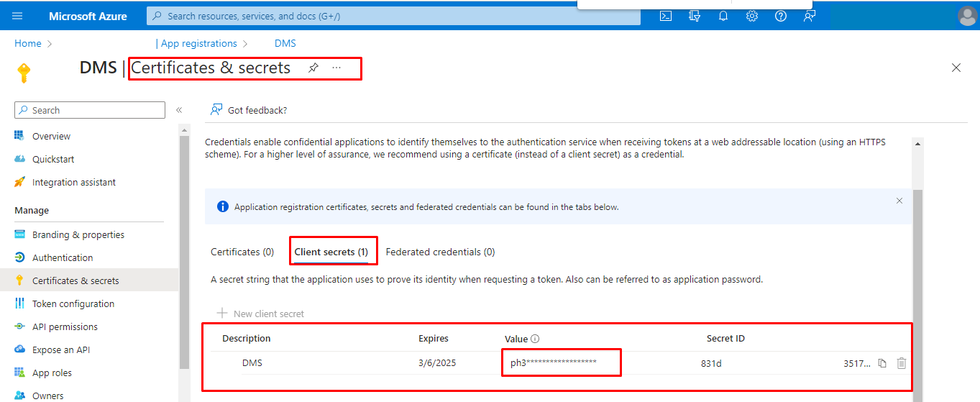Open the ellipsis more options menu
980x402 pixels.
[x=336, y=68]
